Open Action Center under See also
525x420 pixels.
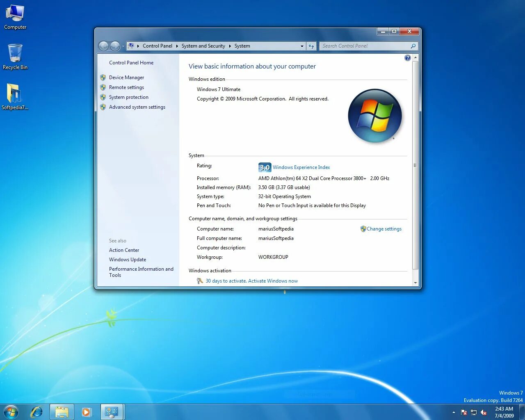coord(124,250)
